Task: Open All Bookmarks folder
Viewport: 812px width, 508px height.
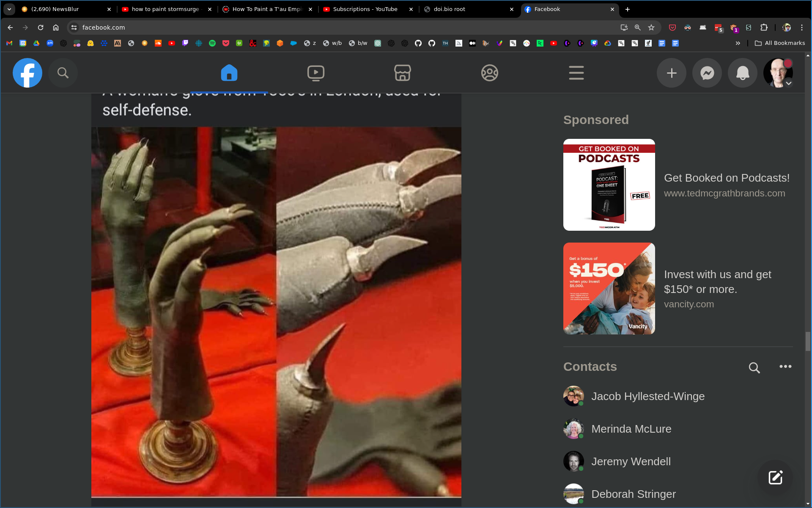Action: coord(780,43)
